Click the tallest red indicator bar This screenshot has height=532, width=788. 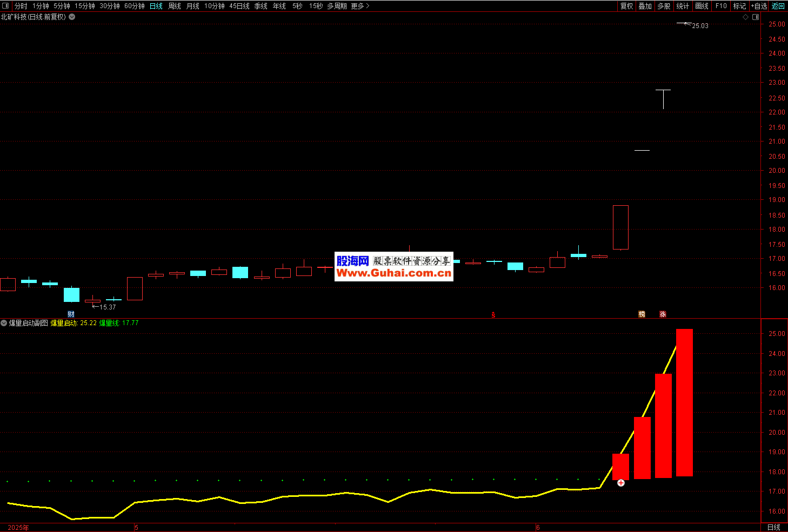click(684, 402)
